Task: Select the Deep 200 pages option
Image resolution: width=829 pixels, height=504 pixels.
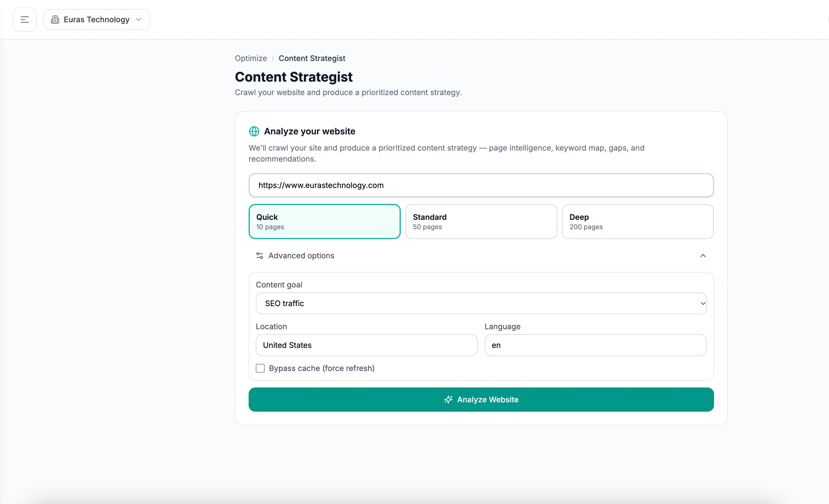Action: click(638, 221)
